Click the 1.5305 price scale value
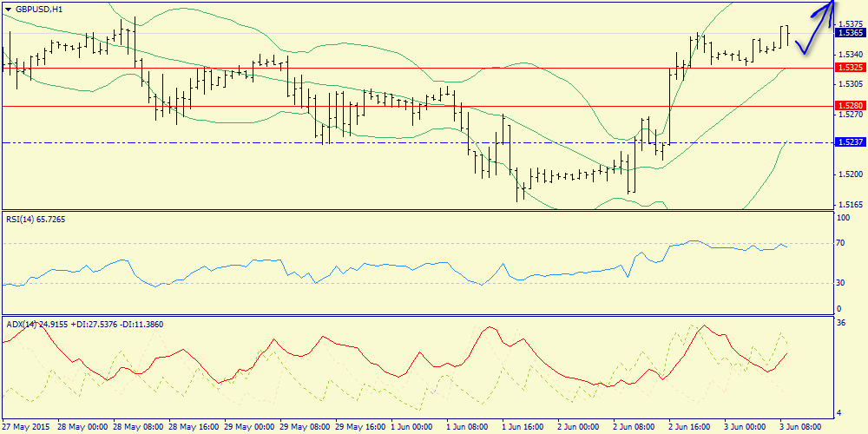Screen dimensions: 868x434 pyautogui.click(x=851, y=84)
